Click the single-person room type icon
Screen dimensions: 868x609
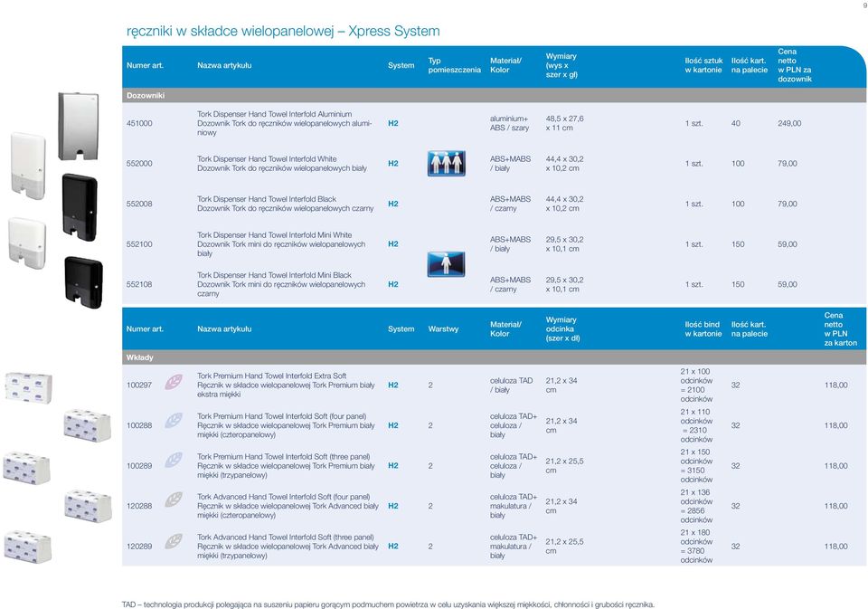coord(446,264)
